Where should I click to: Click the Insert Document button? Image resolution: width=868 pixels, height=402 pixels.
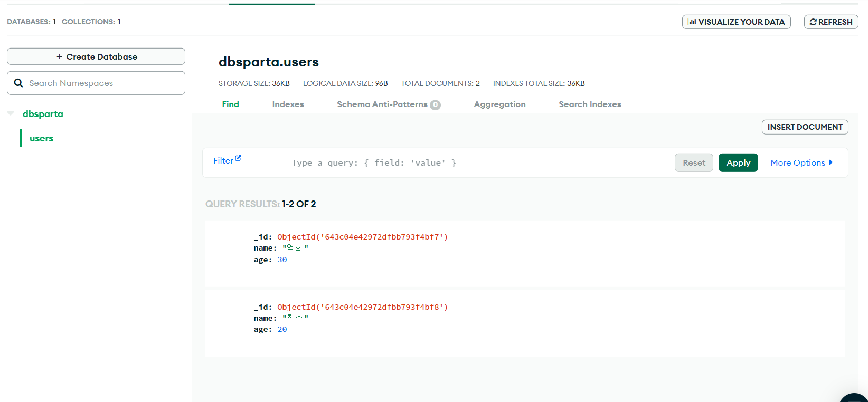tap(805, 127)
